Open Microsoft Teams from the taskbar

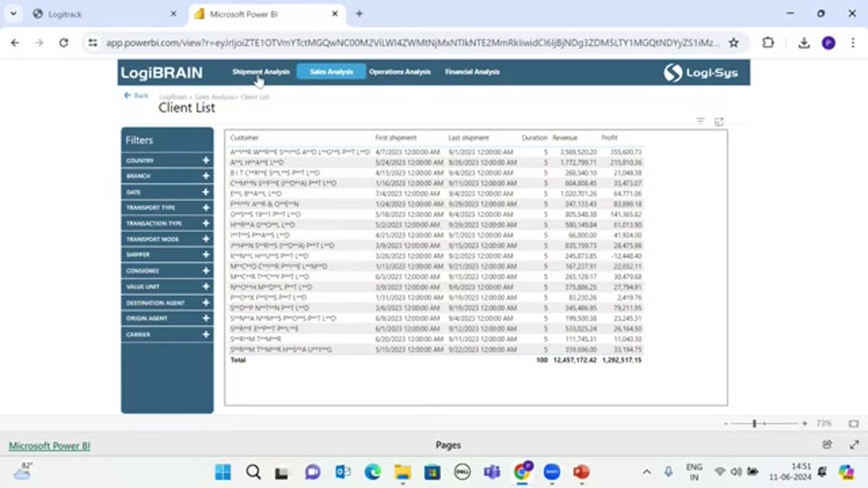492,472
